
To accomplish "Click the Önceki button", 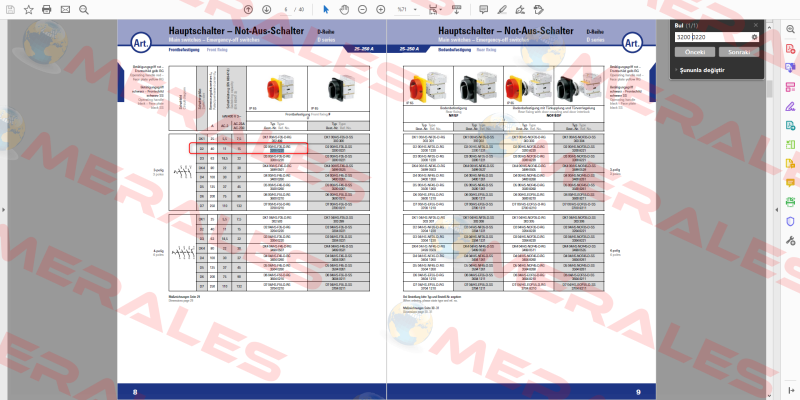I will pos(694,52).
